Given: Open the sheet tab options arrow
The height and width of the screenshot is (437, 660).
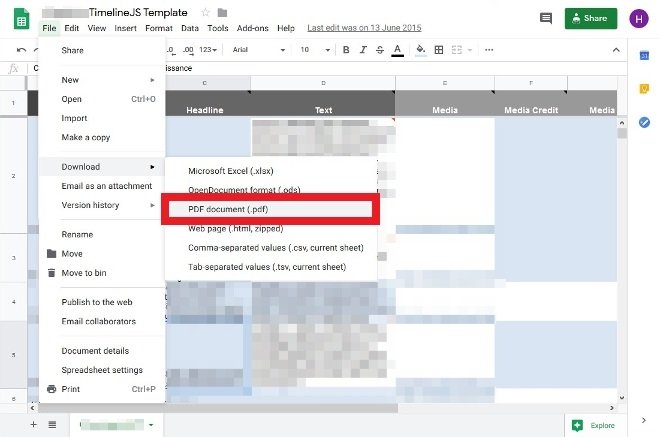Looking at the screenshot, I should point(151,425).
